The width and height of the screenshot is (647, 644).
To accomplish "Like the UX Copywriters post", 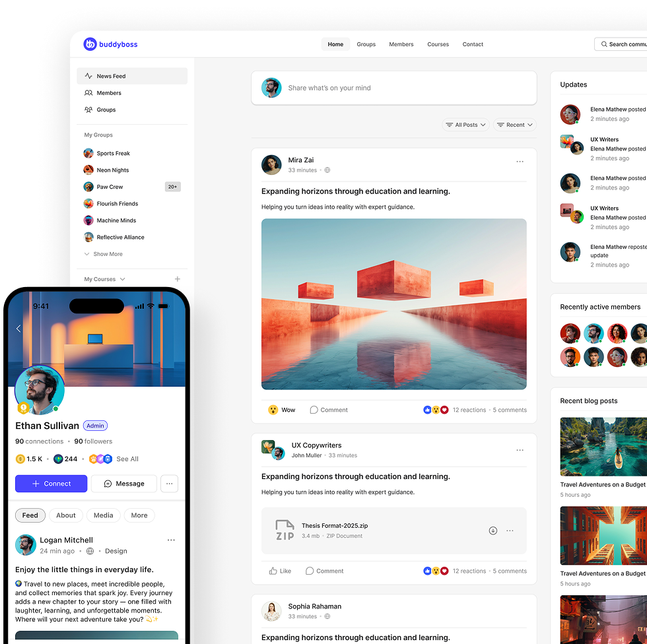I will tap(280, 571).
